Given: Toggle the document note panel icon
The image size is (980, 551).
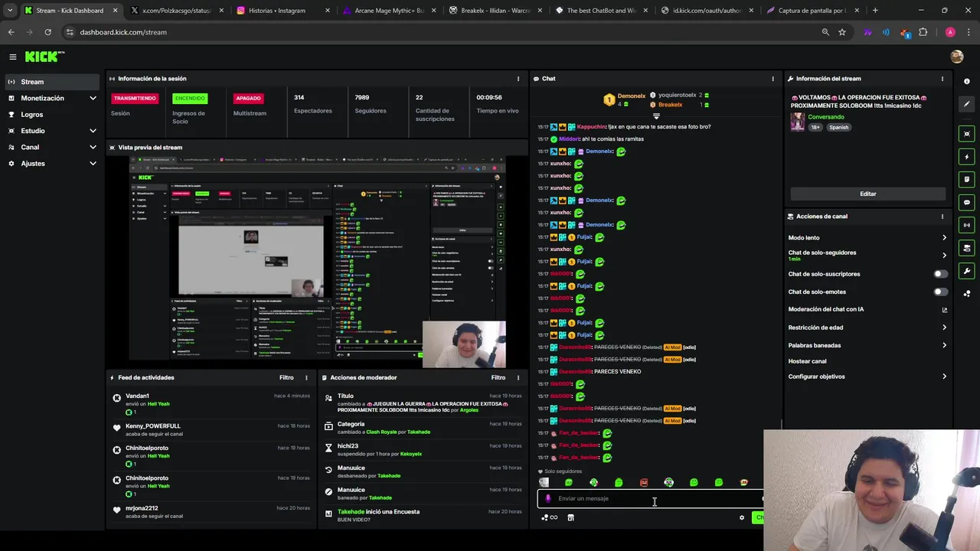Looking at the screenshot, I should (967, 180).
